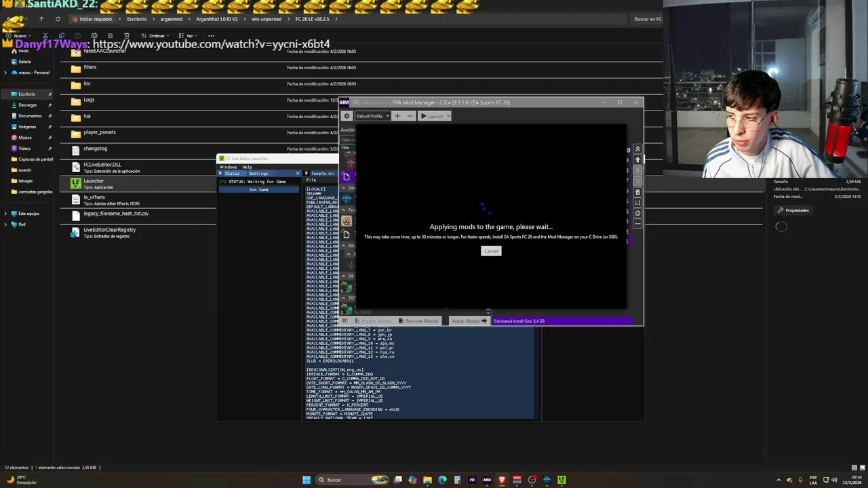
Task: Open the lua folder in Explorer
Action: (87, 117)
